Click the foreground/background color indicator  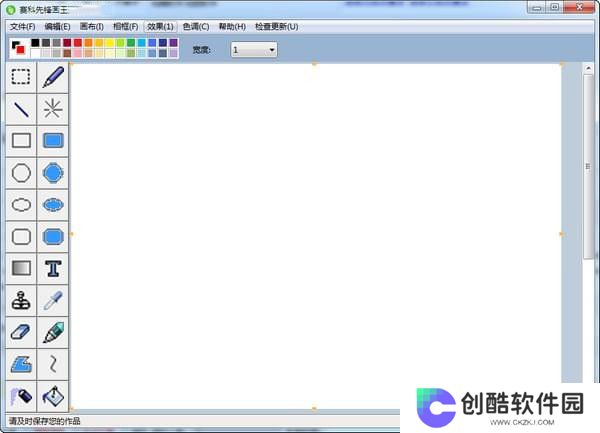tap(18, 48)
